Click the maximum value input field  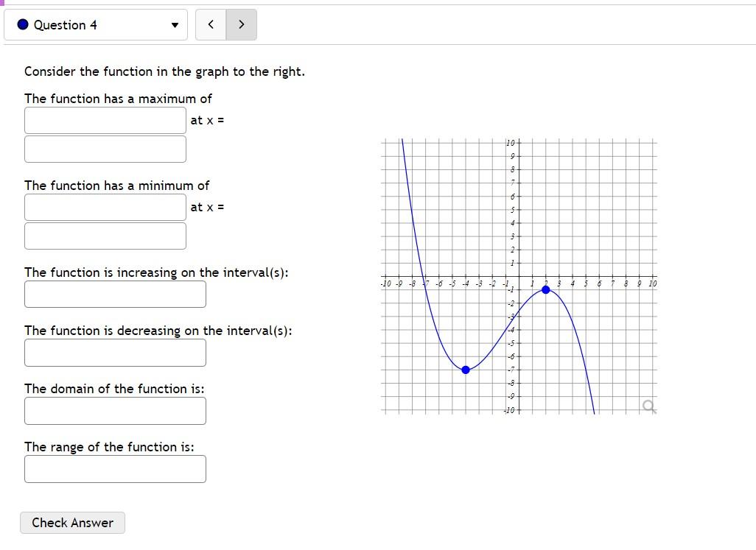pos(105,119)
